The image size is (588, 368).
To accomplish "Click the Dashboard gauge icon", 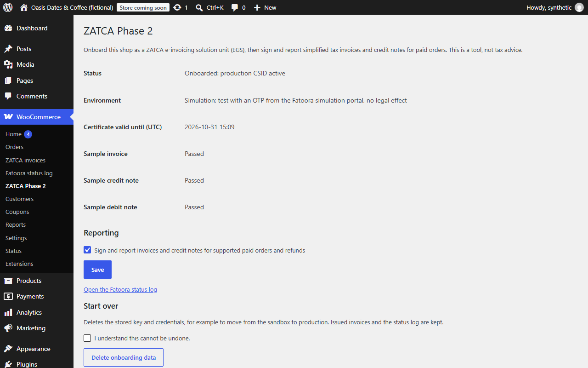I will pos(8,28).
